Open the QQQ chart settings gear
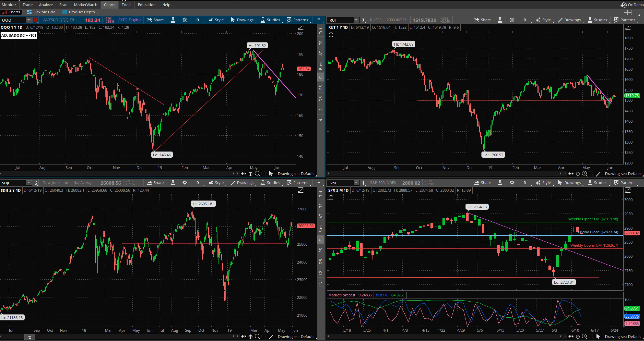Screen dimensions: 644x341 (x=185, y=20)
